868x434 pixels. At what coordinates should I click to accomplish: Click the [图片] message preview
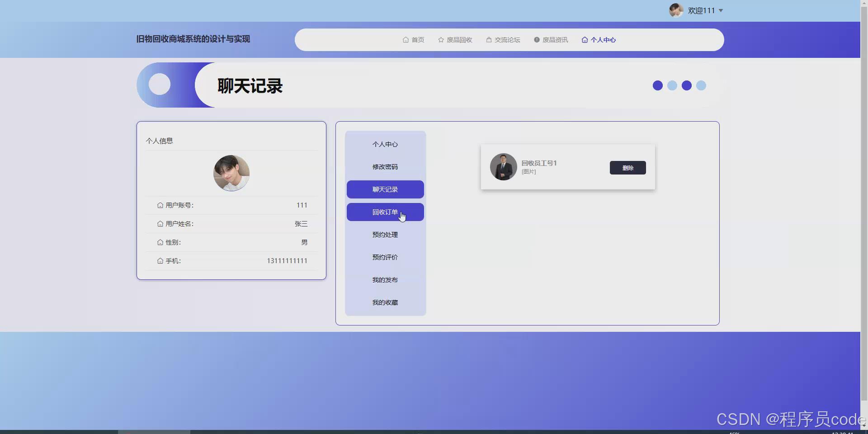coord(528,172)
